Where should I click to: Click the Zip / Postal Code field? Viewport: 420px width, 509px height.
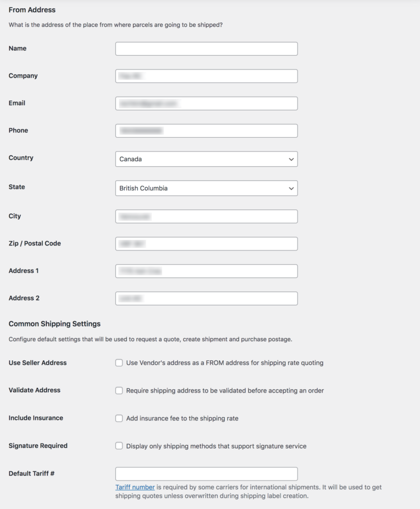[x=206, y=243]
